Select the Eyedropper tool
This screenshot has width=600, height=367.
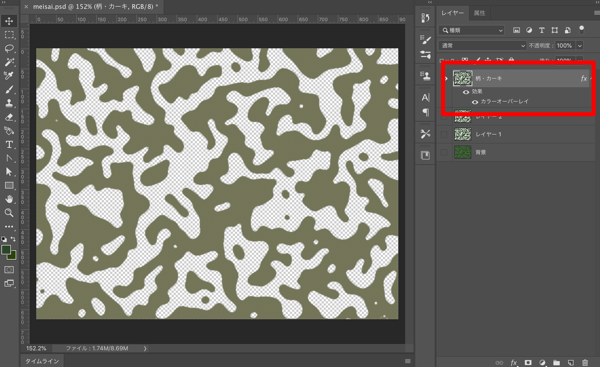pos(9,76)
